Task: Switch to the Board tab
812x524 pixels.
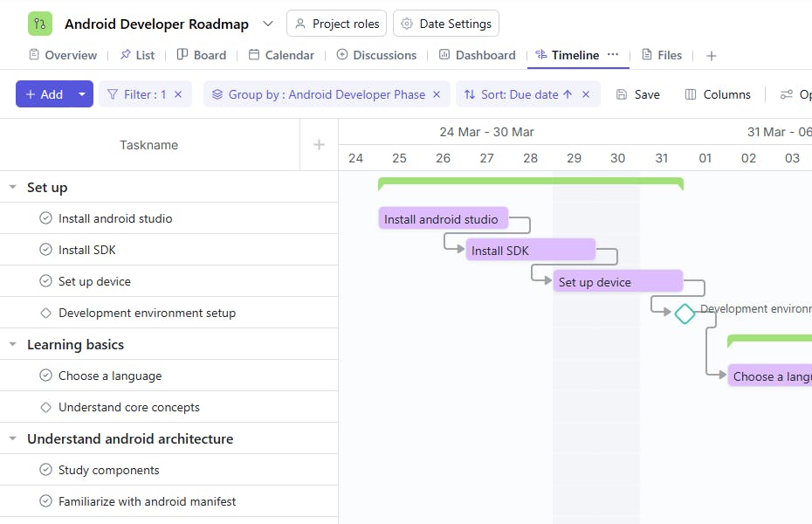Action: (202, 55)
